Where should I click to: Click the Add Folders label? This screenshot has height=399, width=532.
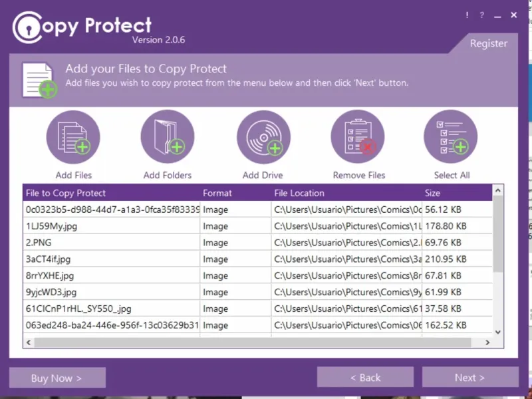click(168, 175)
